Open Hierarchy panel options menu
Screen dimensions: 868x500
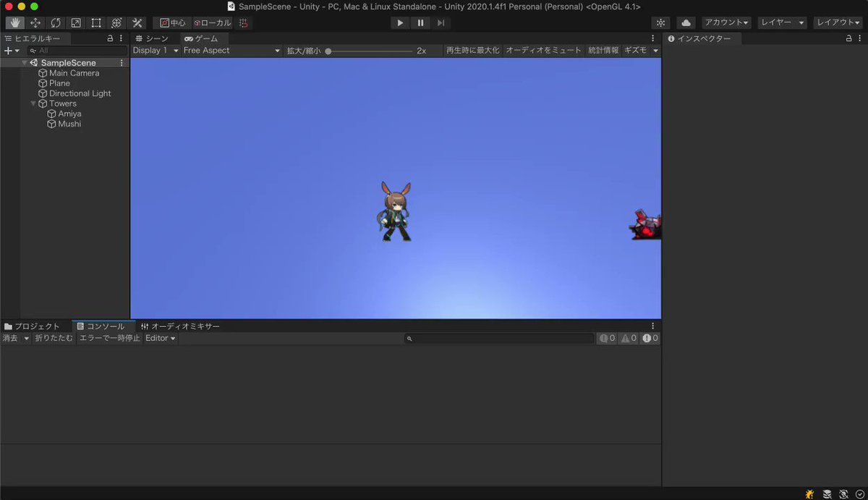122,38
